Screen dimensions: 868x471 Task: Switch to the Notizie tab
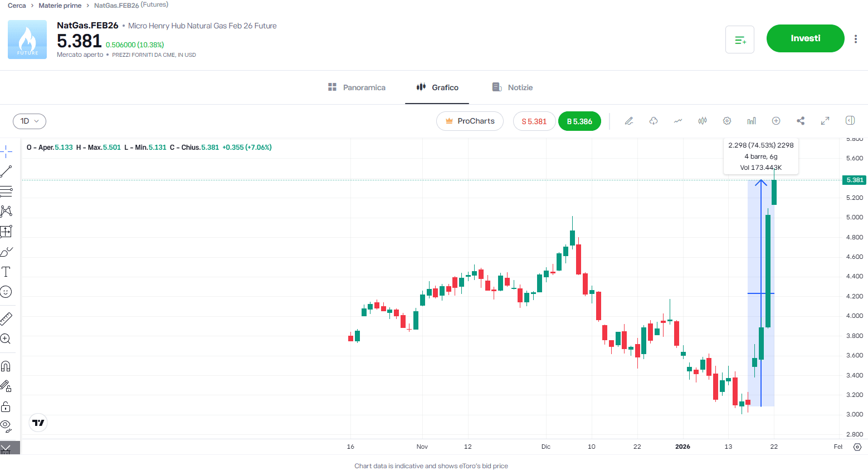513,87
